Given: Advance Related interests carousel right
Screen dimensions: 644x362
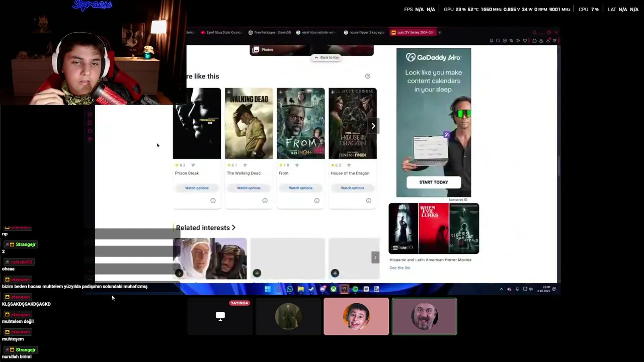Looking at the screenshot, I should [375, 257].
